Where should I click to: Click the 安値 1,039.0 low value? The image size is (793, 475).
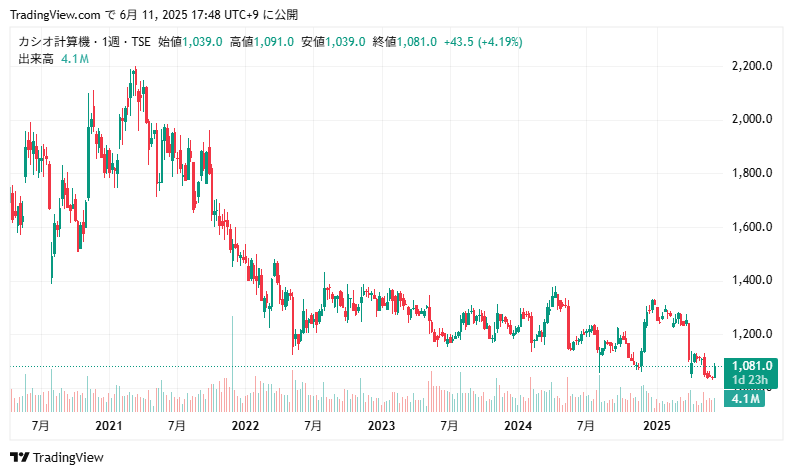coord(333,41)
